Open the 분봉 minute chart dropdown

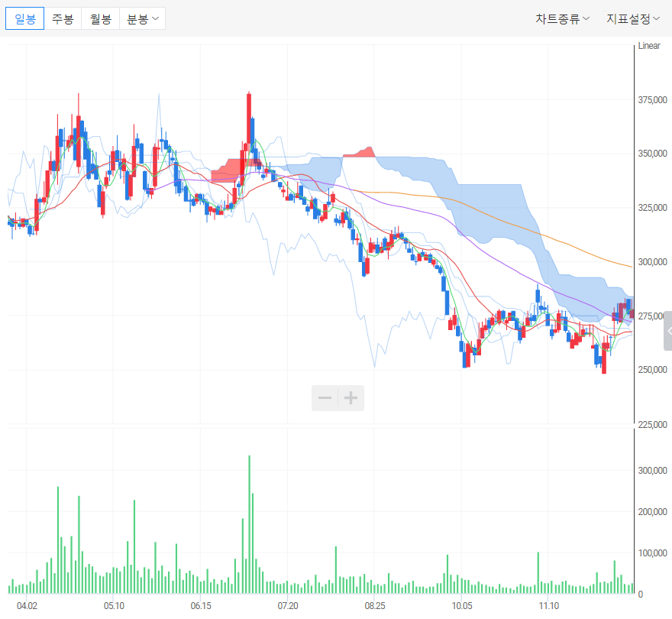pos(142,18)
